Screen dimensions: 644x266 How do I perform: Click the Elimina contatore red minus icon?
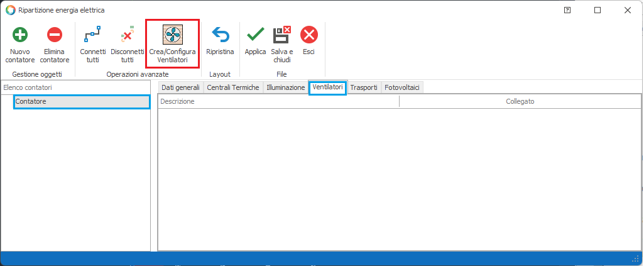pyautogui.click(x=55, y=35)
